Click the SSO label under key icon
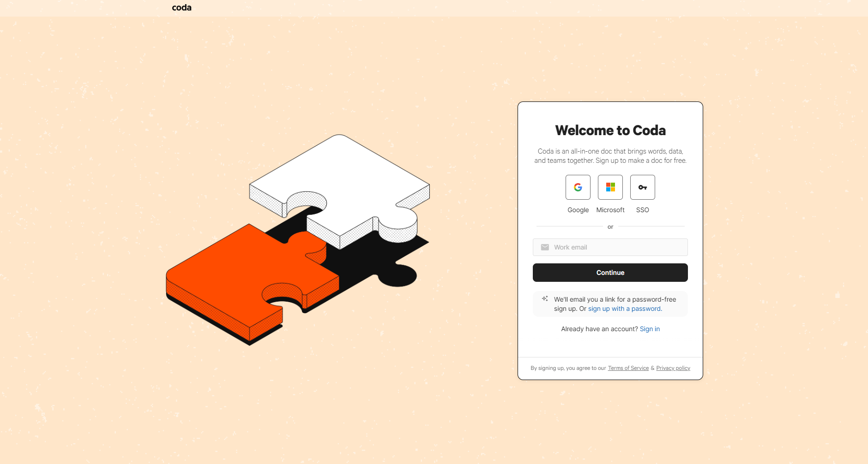This screenshot has height=464, width=868. pyautogui.click(x=643, y=210)
